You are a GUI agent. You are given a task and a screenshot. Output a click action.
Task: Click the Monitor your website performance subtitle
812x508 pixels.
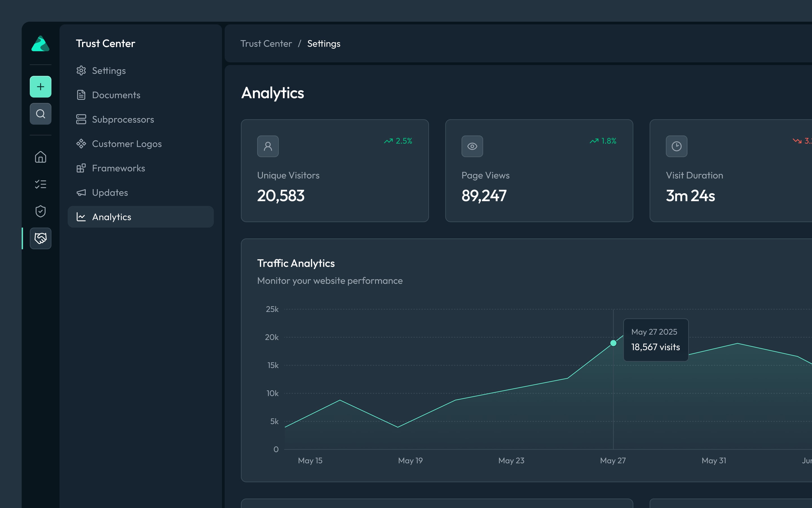(330, 281)
